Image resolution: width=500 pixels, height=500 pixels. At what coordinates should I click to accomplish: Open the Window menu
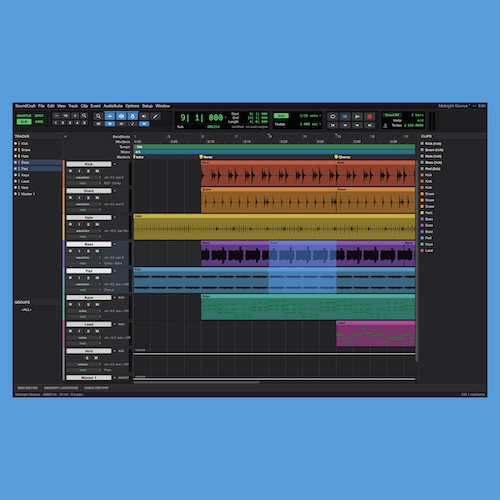tap(163, 106)
